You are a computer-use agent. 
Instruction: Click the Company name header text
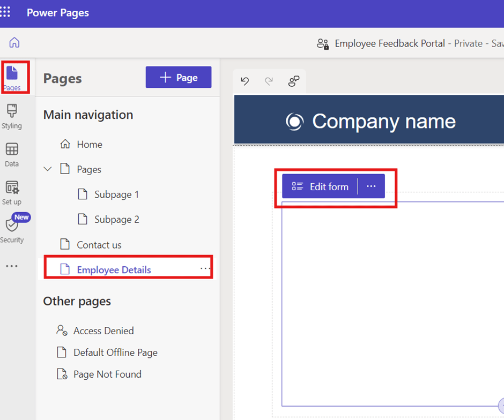tap(383, 122)
